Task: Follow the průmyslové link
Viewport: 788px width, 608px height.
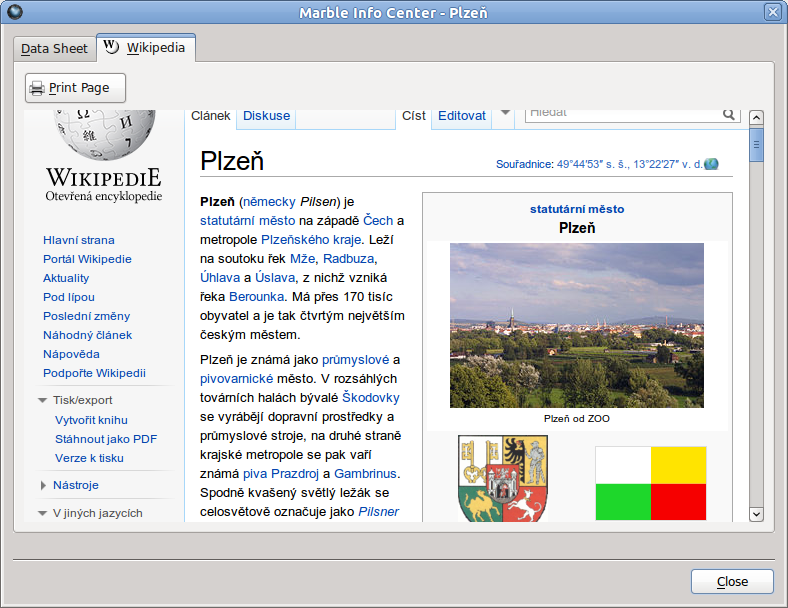Action: pos(355,360)
